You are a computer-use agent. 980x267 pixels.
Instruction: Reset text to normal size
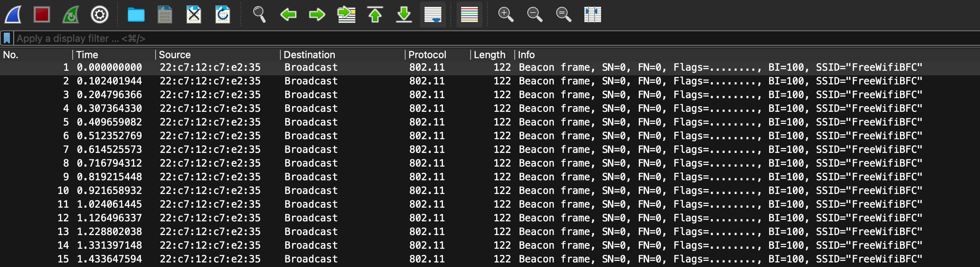click(563, 15)
